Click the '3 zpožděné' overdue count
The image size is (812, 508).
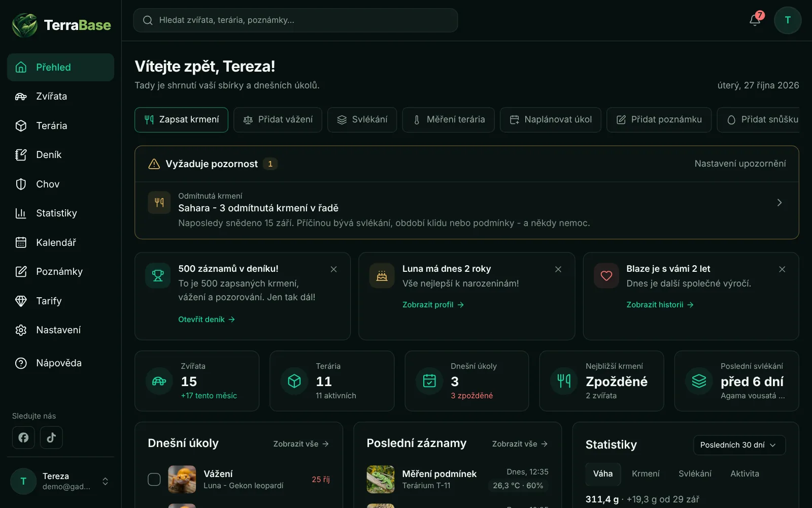pos(471,396)
